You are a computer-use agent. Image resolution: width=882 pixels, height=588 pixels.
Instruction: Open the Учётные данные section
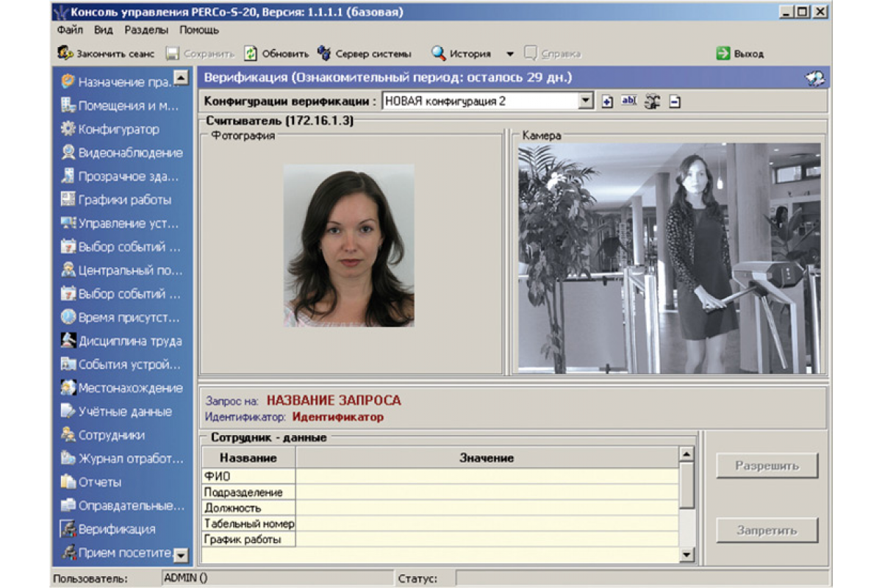coord(117,411)
